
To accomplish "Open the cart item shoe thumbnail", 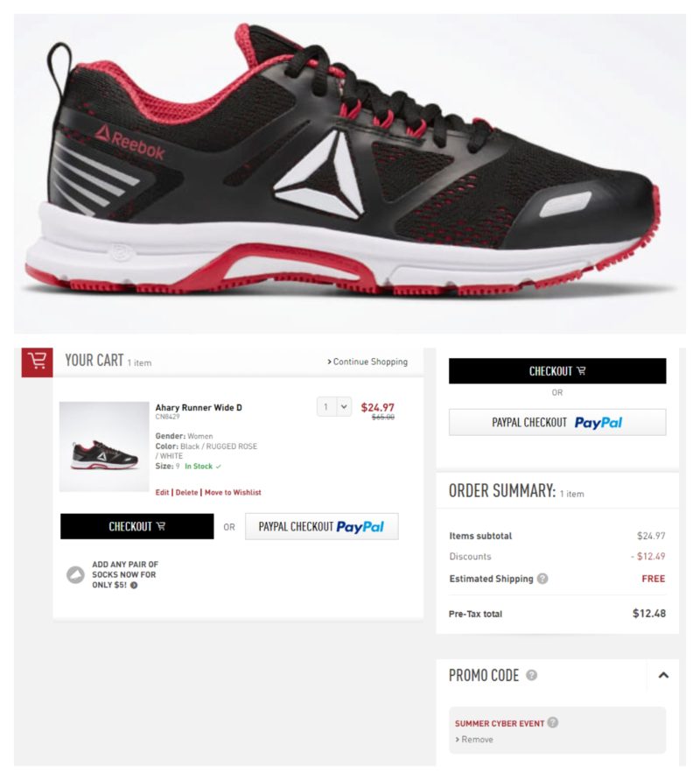I will (104, 446).
